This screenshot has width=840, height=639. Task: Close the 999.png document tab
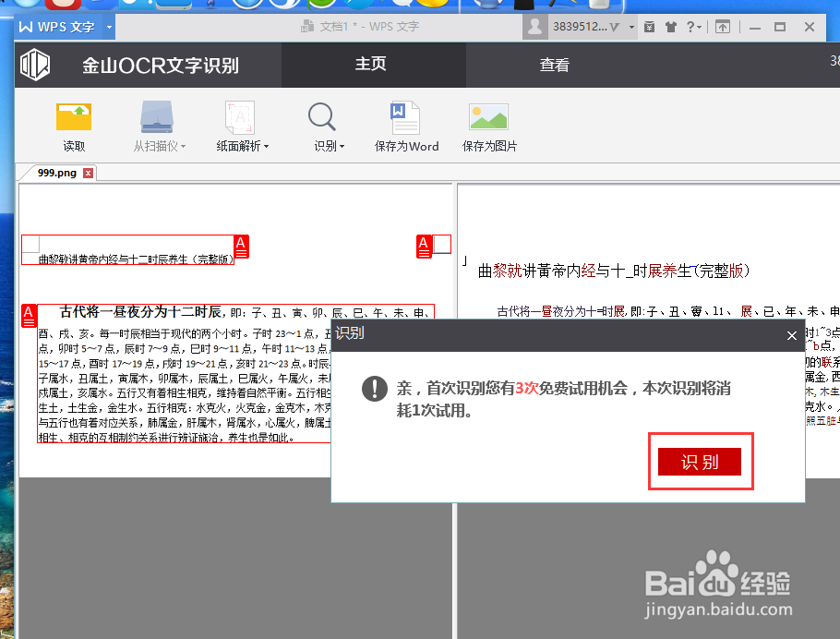click(x=88, y=172)
